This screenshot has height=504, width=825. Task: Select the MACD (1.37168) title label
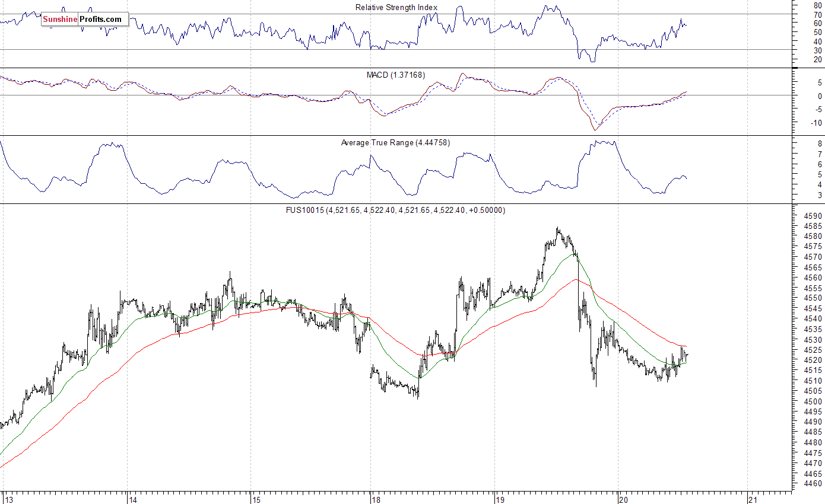point(396,75)
